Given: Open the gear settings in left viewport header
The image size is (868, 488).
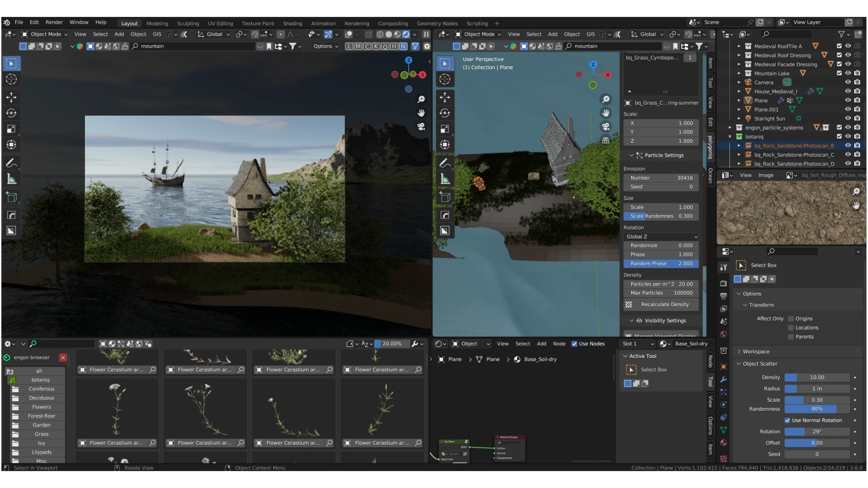Looking at the screenshot, I should click(x=427, y=46).
